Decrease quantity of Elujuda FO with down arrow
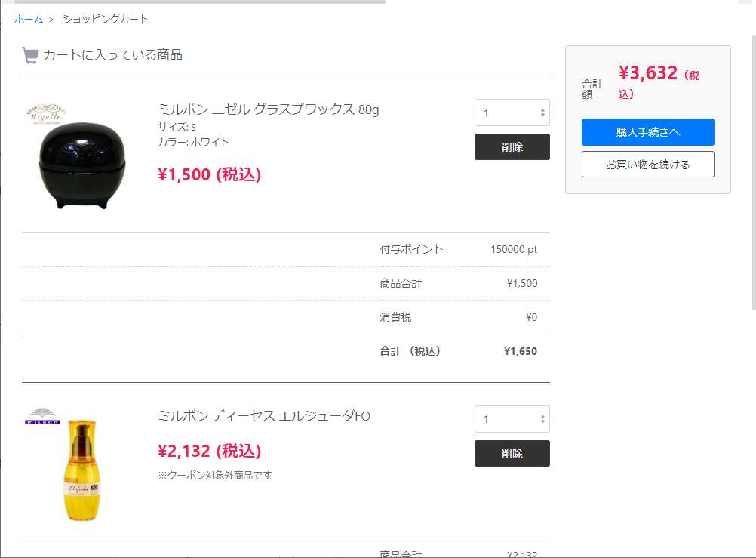The width and height of the screenshot is (756, 558). (x=542, y=422)
